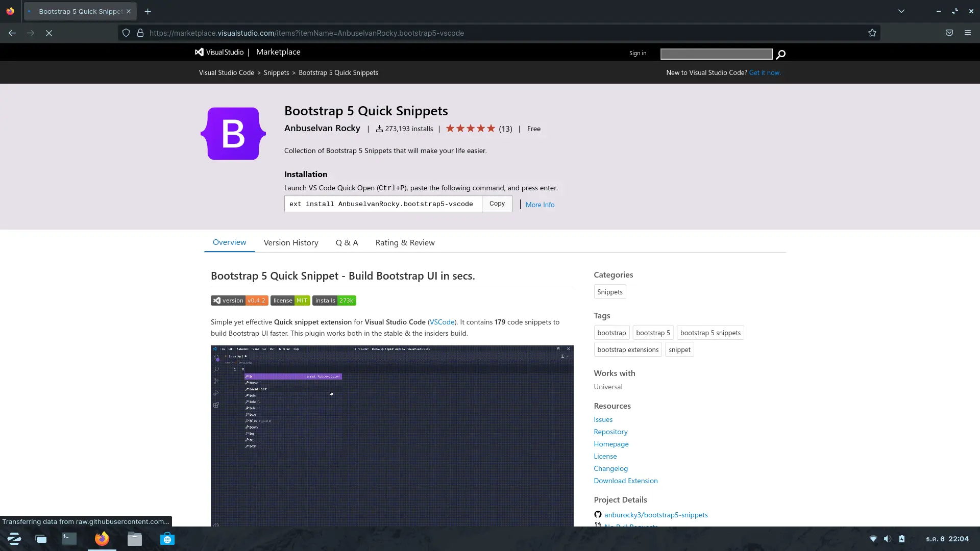
Task: Close the Bootstrap 5 Quick Snippets tab
Action: click(x=129, y=11)
